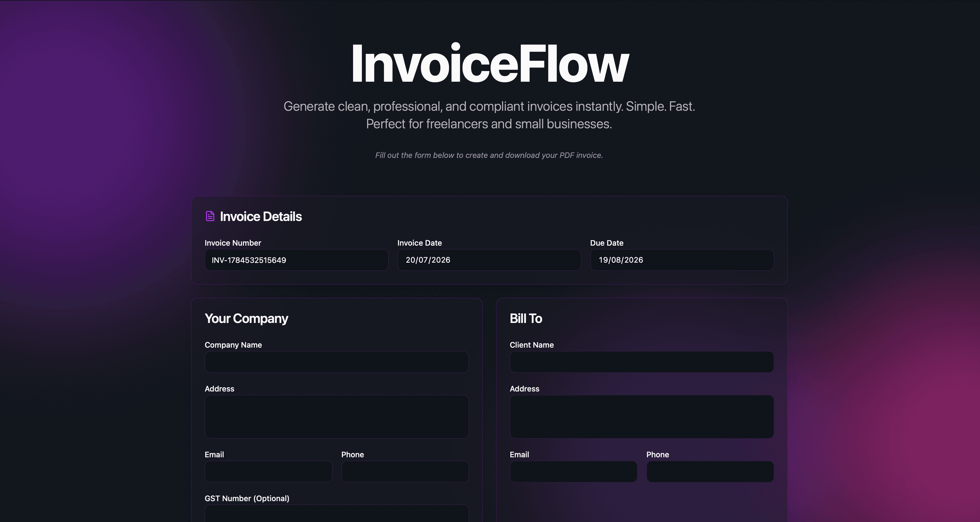The image size is (980, 522).
Task: Focus the Your Company Address box
Action: pyautogui.click(x=337, y=417)
